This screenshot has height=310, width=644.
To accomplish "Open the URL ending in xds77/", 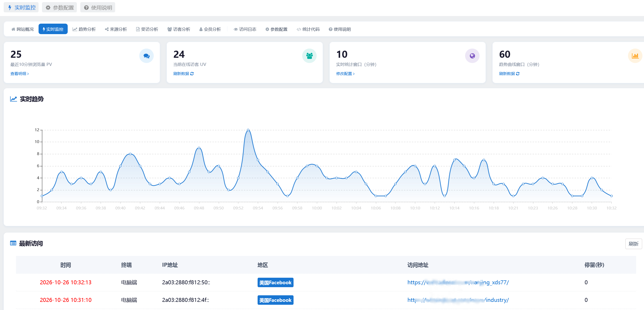I will (x=458, y=282).
